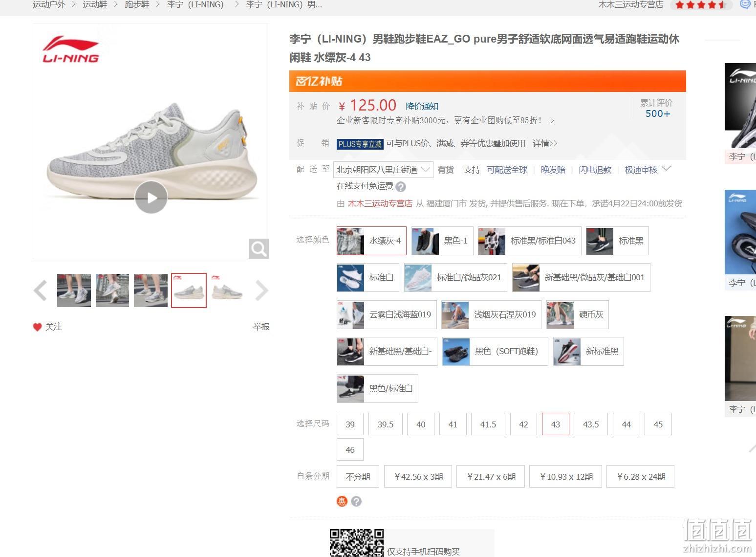Choose the 标准白 color option
The height and width of the screenshot is (557, 756).
[368, 277]
